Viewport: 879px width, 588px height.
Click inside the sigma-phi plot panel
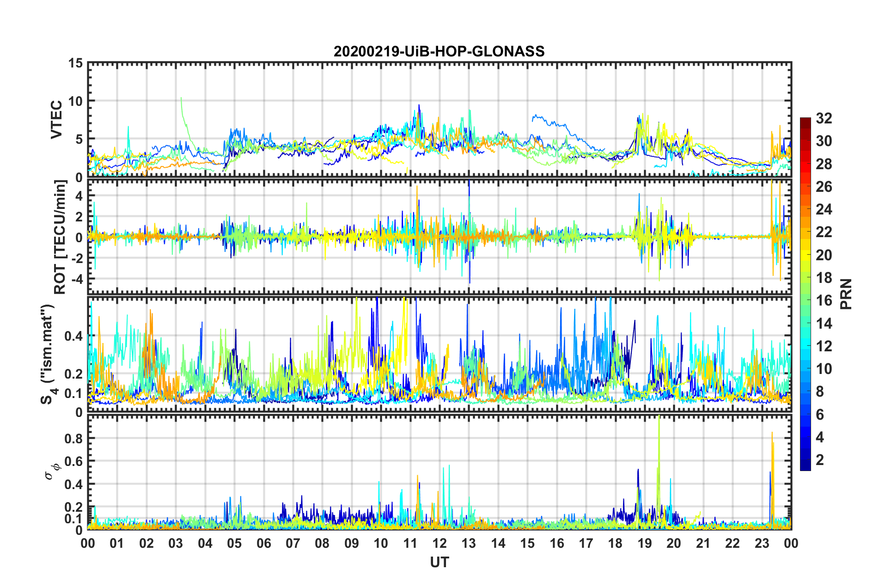[x=439, y=472]
